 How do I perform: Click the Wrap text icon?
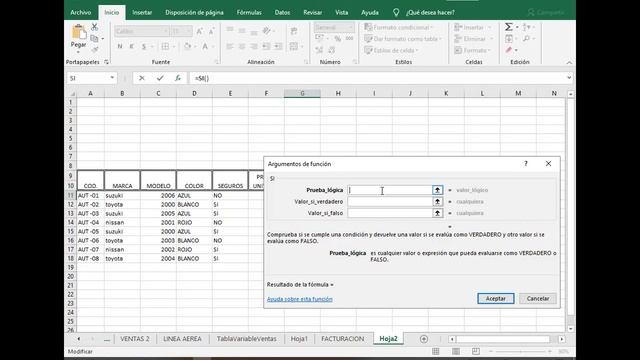[294, 31]
